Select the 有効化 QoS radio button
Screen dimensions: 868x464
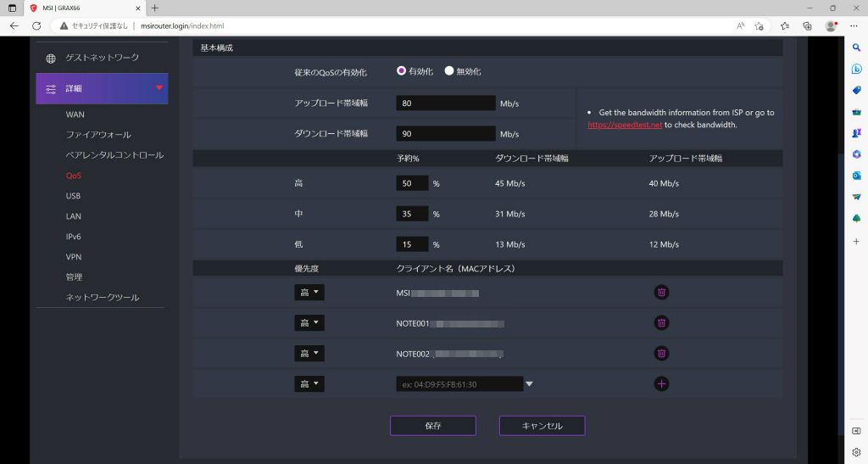[x=401, y=71]
